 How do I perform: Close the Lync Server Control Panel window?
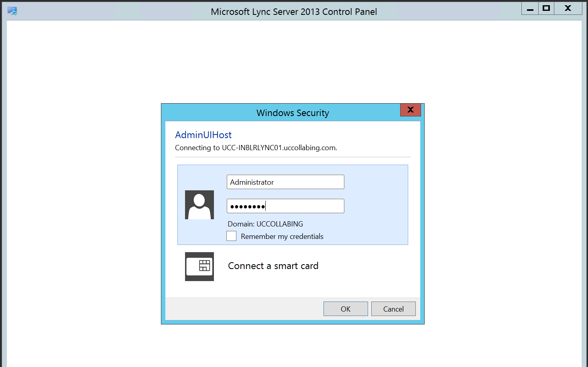(x=568, y=8)
